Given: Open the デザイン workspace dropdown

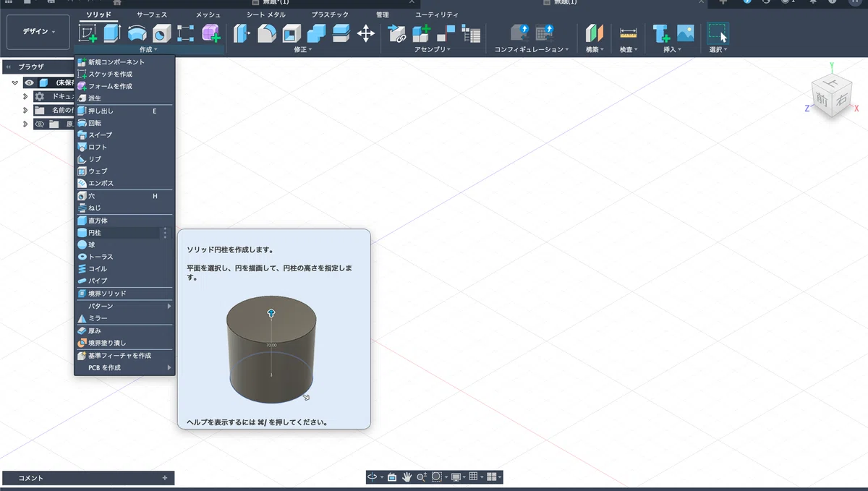Looking at the screenshot, I should pyautogui.click(x=38, y=32).
